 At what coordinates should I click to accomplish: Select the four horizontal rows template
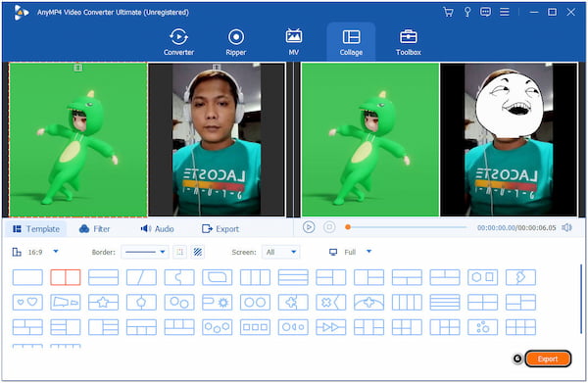pyautogui.click(x=445, y=302)
